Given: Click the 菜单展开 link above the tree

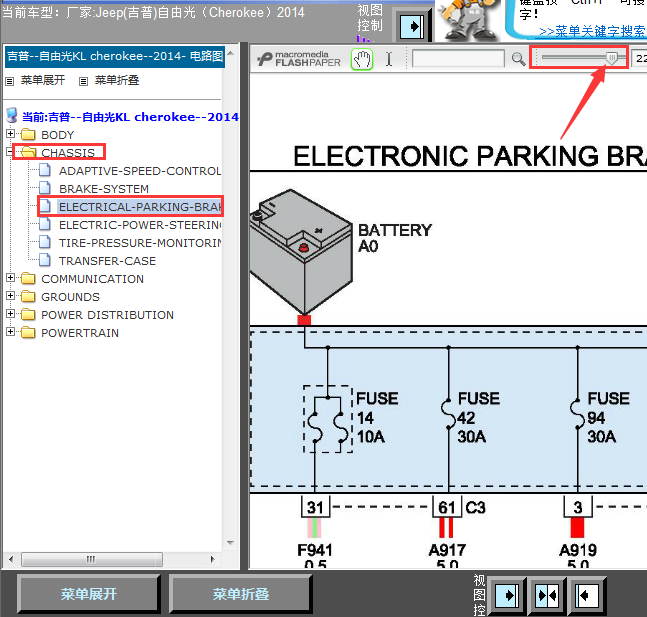Looking at the screenshot, I should point(43,80).
